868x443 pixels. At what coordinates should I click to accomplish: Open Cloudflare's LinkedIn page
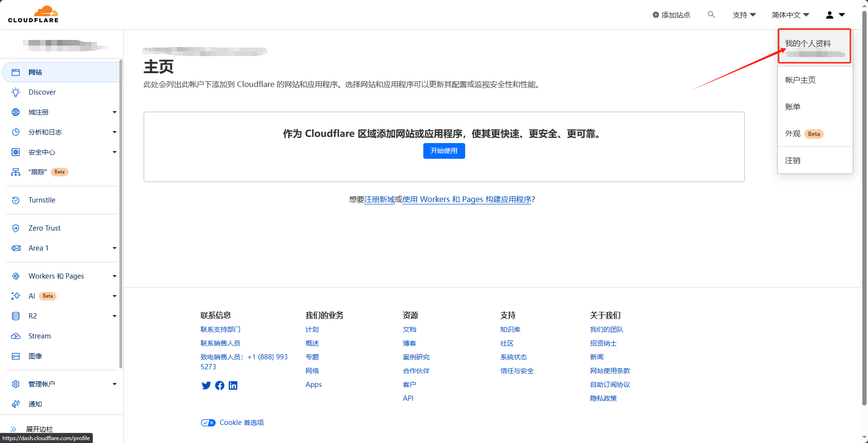click(x=233, y=385)
